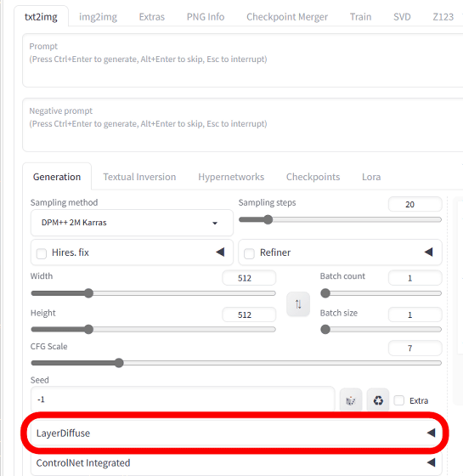Select the Lora sub-tab
The image size is (463, 476).
click(371, 177)
